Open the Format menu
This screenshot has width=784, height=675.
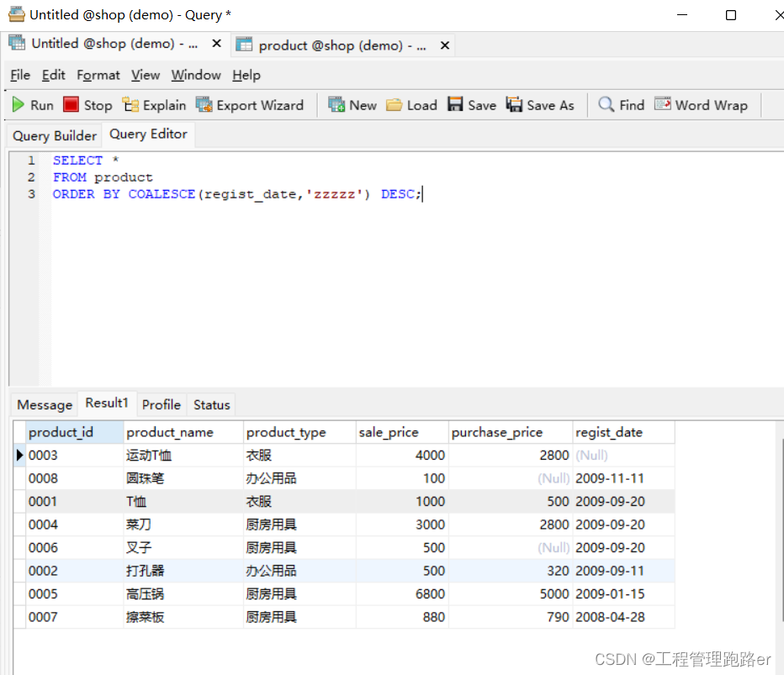click(x=98, y=75)
